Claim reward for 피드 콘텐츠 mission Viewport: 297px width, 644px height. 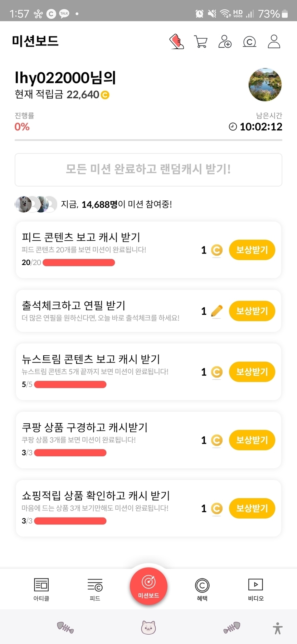[252, 250]
